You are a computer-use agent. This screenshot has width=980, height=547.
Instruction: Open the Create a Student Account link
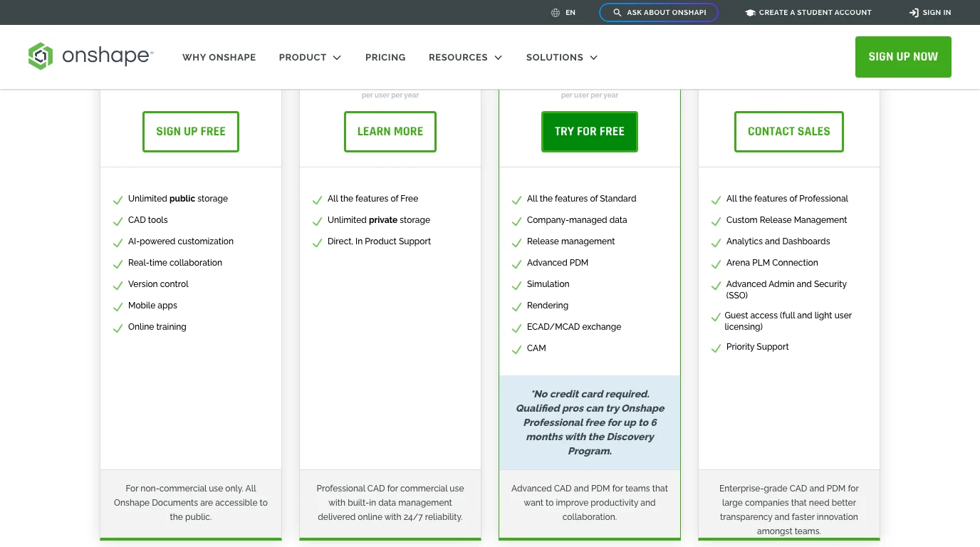(x=808, y=13)
